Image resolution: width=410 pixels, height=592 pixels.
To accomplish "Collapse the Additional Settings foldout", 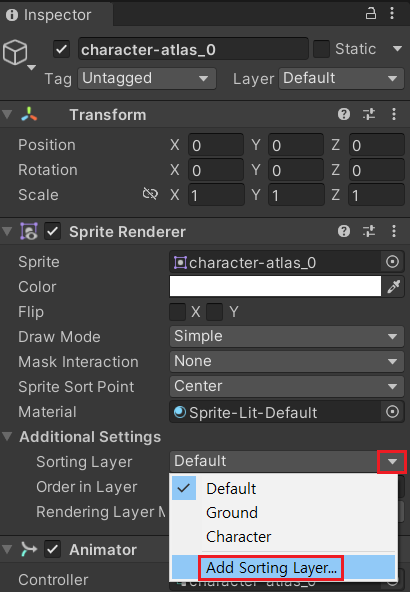I will [x=7, y=436].
